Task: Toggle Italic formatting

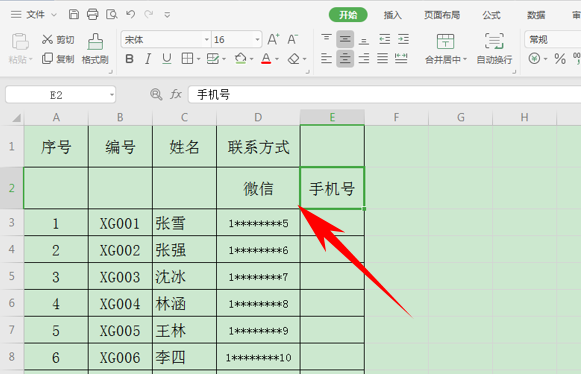Action: click(148, 59)
